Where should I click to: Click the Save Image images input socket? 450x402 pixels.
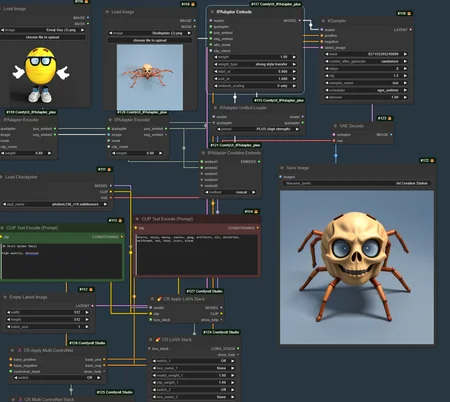[280, 177]
